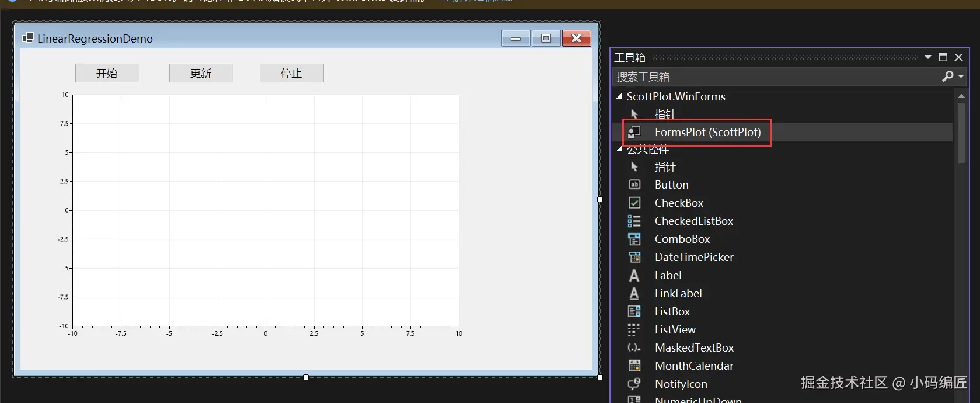Choose the LinkLabel text in toolbox

(678, 293)
